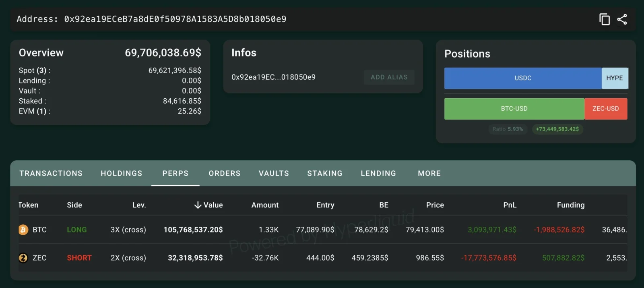This screenshot has width=644, height=288.
Task: Click the total 69,706,038.69$ overview value
Action: click(163, 53)
